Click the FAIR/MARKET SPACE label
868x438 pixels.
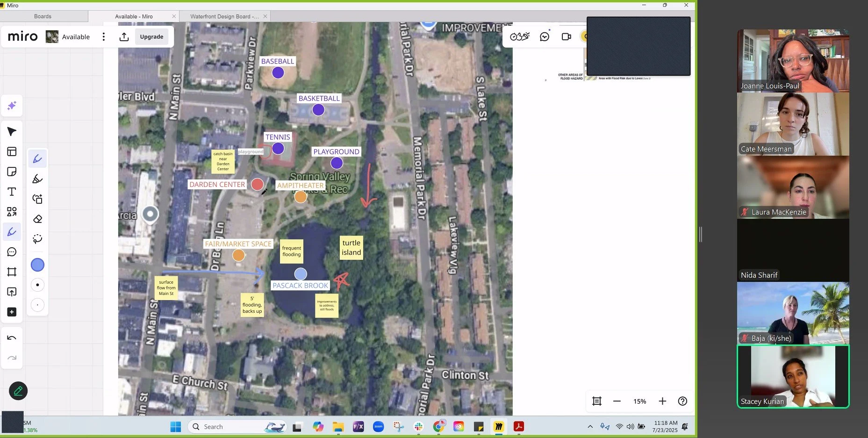coord(238,244)
